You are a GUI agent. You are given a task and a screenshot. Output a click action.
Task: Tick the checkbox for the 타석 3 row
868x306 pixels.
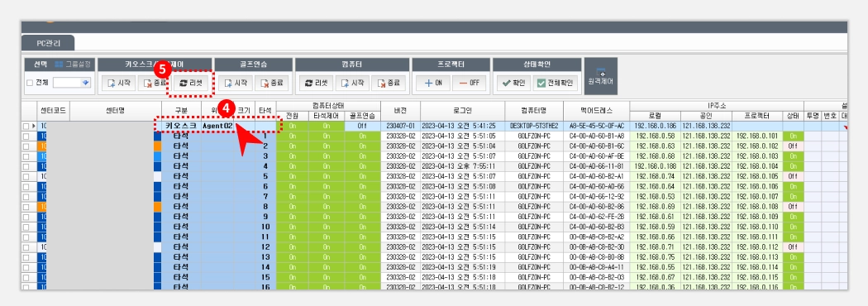[26, 156]
